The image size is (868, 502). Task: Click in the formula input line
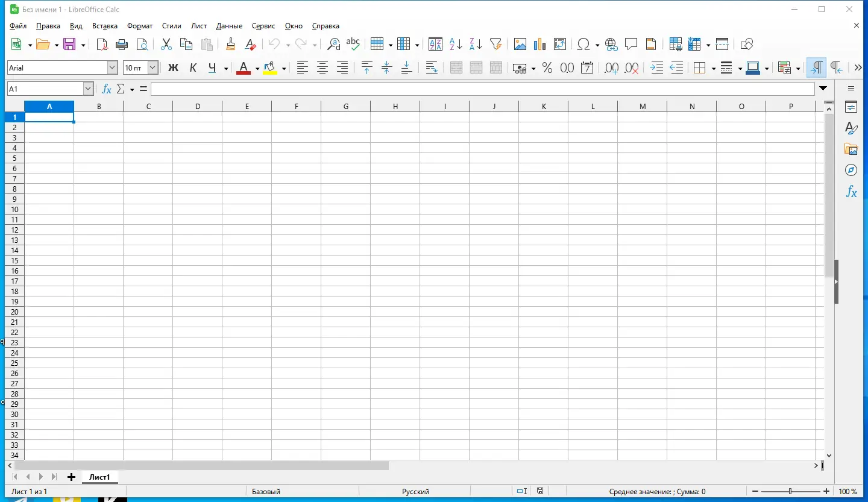tap(482, 89)
